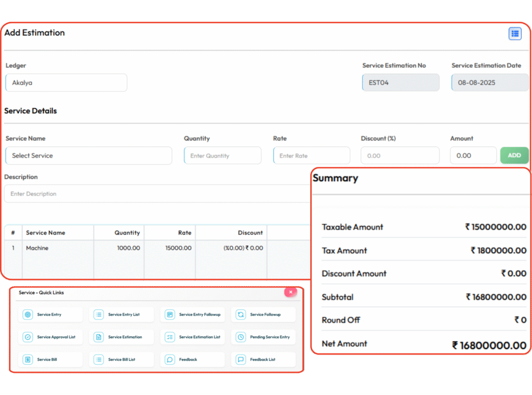Open the Service Approval List icon
The height and width of the screenshot is (395, 532).
coord(28,337)
